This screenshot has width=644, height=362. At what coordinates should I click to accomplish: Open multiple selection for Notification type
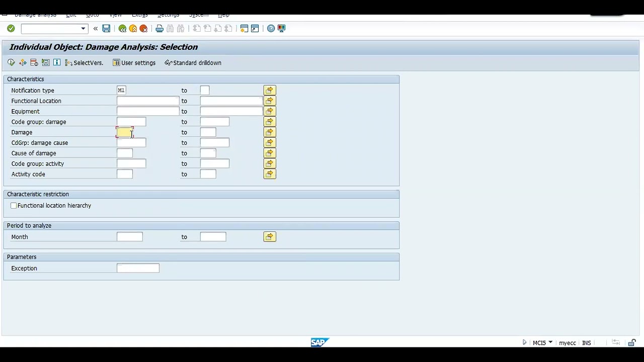(x=270, y=90)
